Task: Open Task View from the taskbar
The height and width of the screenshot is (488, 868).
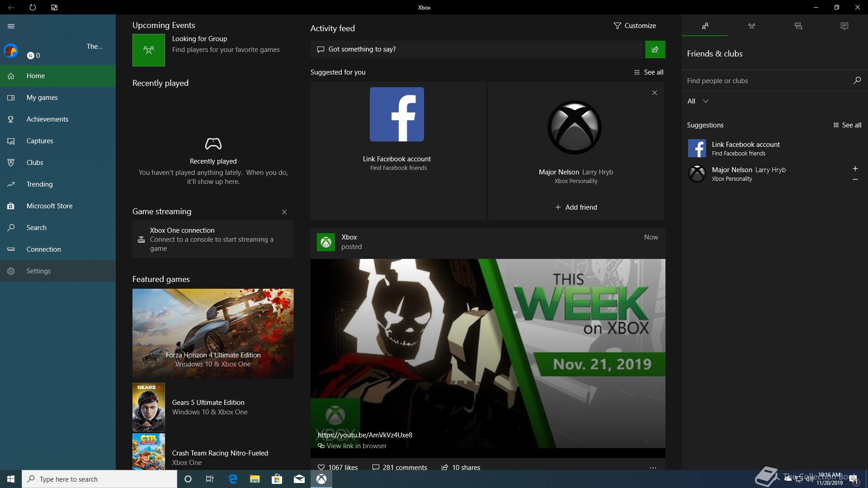Action: pyautogui.click(x=210, y=479)
